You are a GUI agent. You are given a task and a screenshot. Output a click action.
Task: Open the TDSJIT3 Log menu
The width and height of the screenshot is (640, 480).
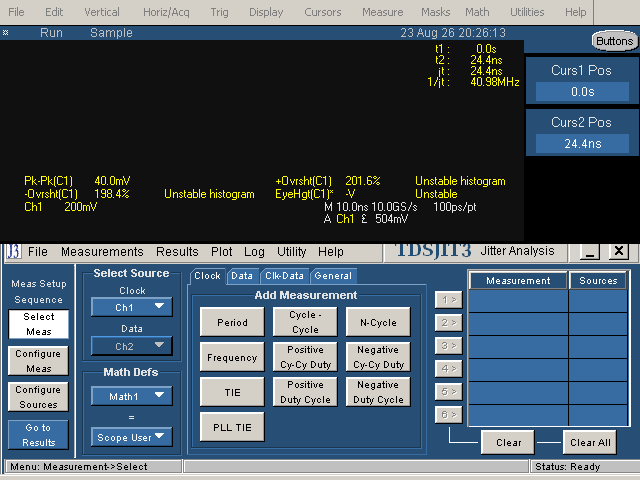pyautogui.click(x=254, y=251)
